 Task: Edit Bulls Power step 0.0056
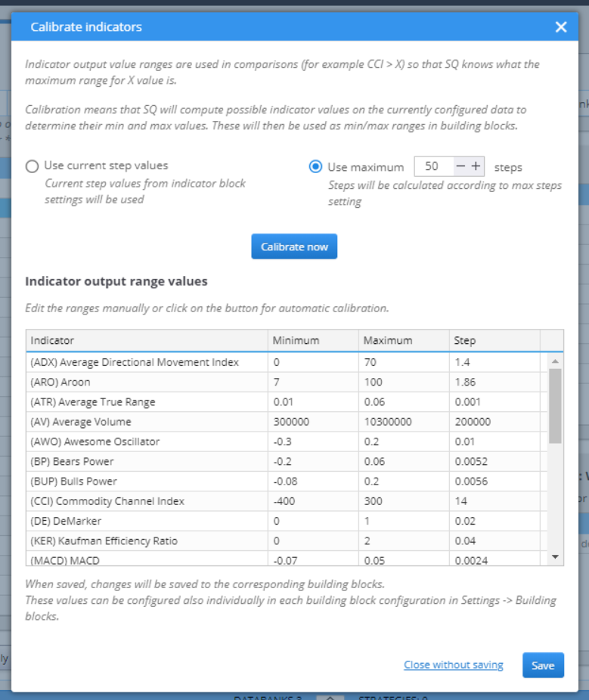pyautogui.click(x=494, y=482)
